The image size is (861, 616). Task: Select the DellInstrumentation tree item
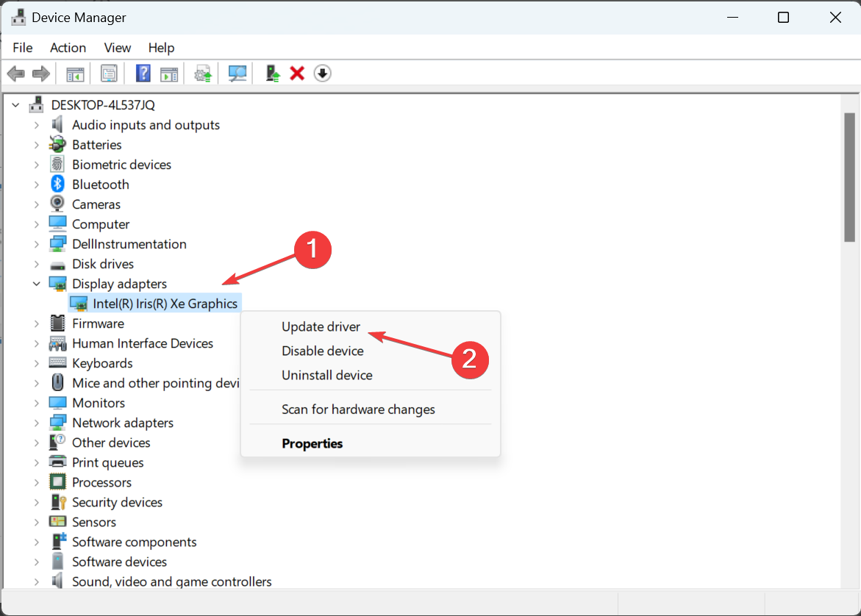point(129,244)
